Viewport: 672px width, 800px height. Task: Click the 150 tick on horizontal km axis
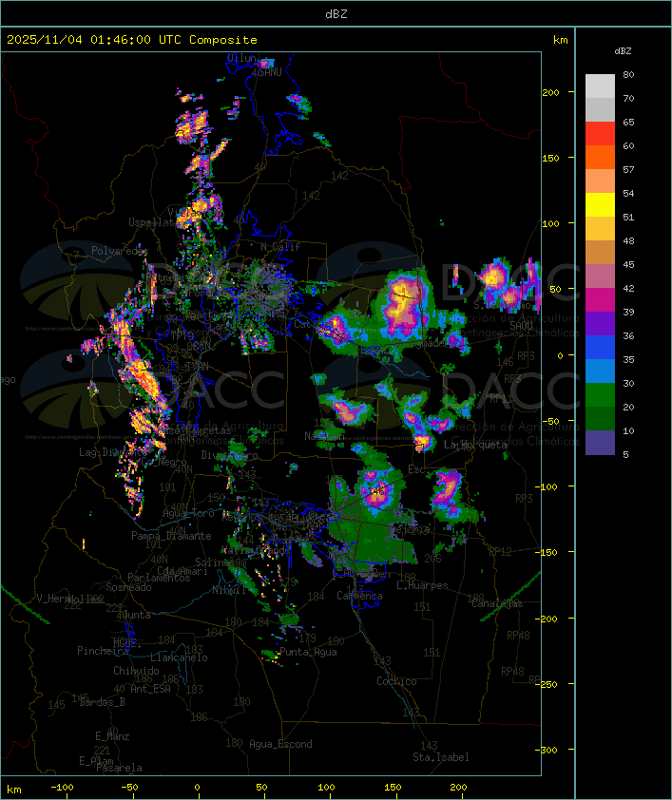click(393, 788)
